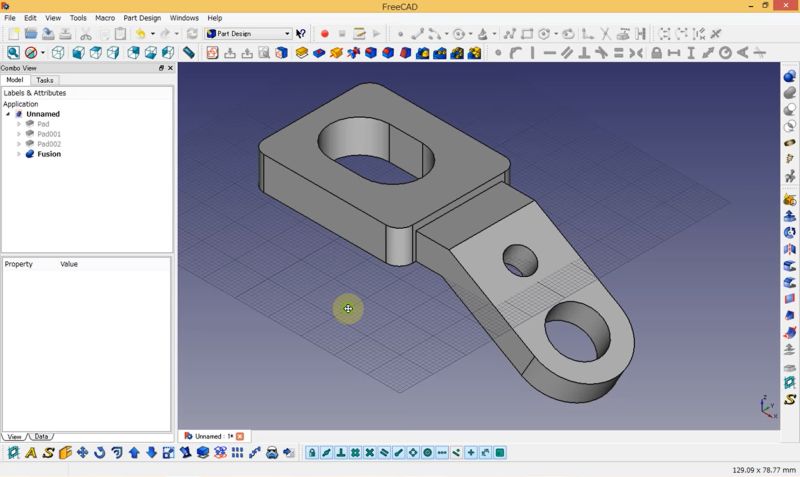Close the Combo View panel
Screen dimensions: 800x477
pos(170,68)
